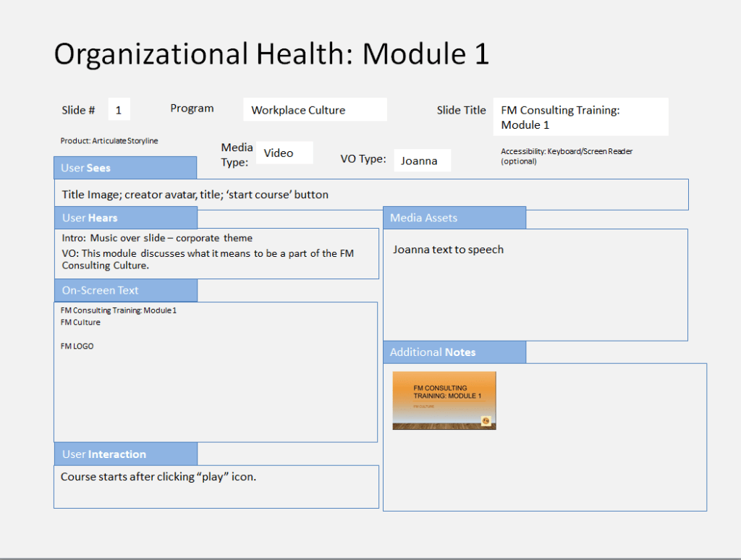Select the 'Media Assets' section header
The image size is (741, 560).
click(x=454, y=218)
